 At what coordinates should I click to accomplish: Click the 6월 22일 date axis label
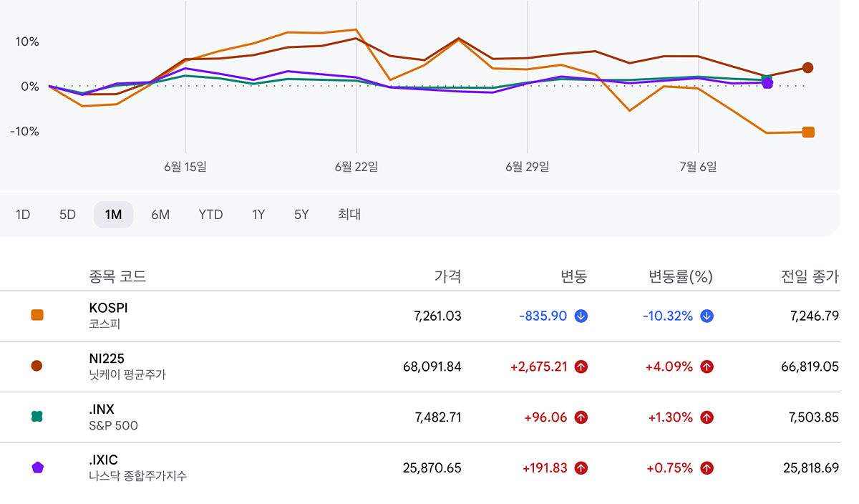(356, 167)
